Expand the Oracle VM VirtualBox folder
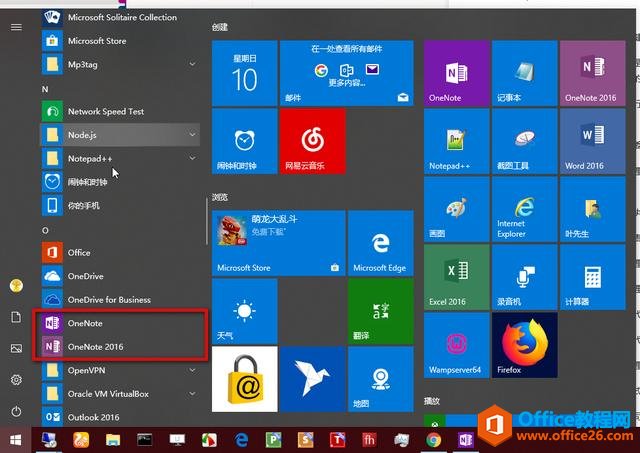 click(x=121, y=394)
